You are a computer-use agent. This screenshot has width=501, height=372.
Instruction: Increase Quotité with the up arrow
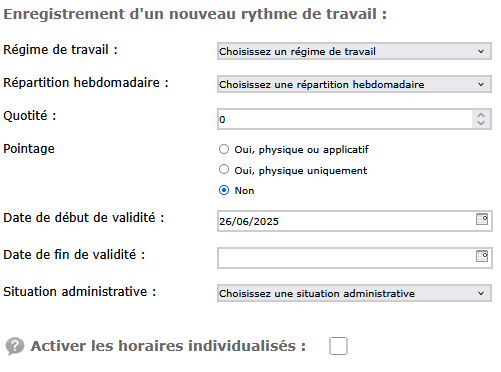[x=481, y=115]
